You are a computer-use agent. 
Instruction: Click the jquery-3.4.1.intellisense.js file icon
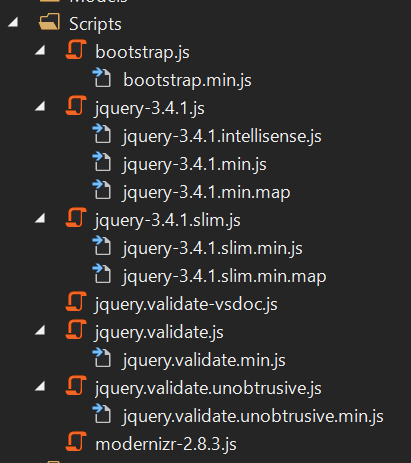[x=102, y=134]
